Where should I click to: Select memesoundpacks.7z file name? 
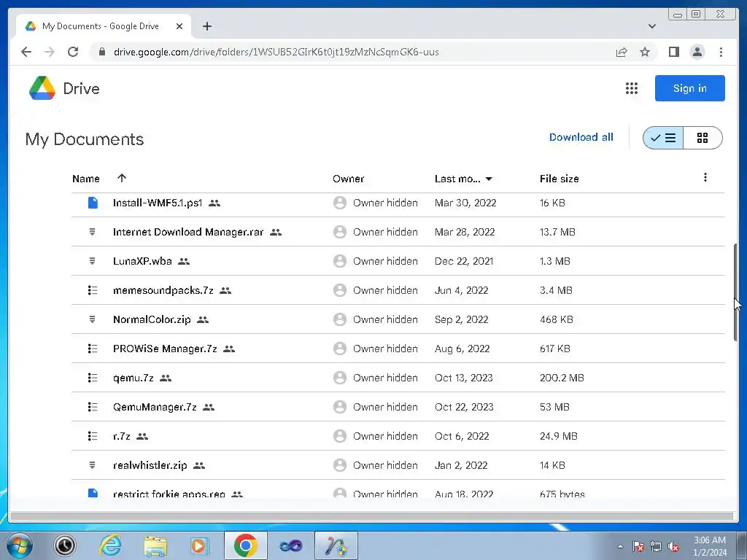[x=163, y=290]
